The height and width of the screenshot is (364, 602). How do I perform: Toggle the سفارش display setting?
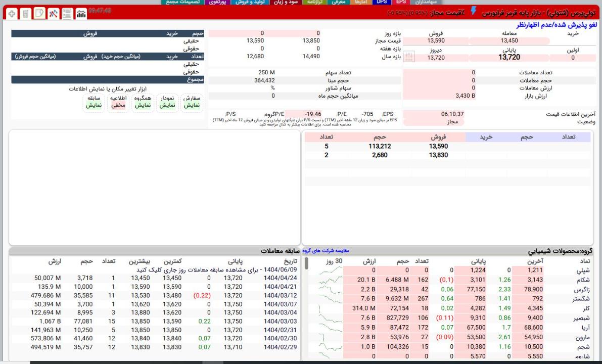[191, 102]
